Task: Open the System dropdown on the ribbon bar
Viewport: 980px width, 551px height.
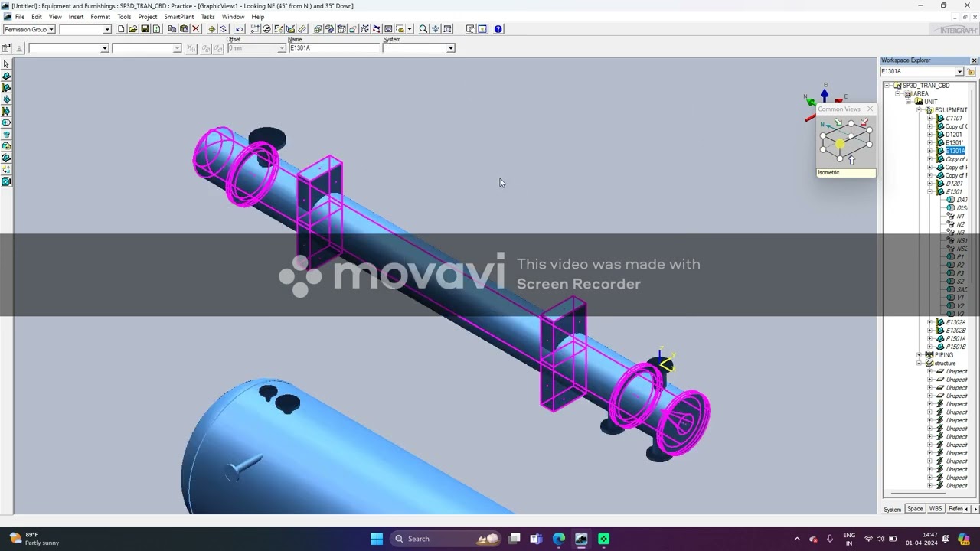Action: click(x=451, y=48)
